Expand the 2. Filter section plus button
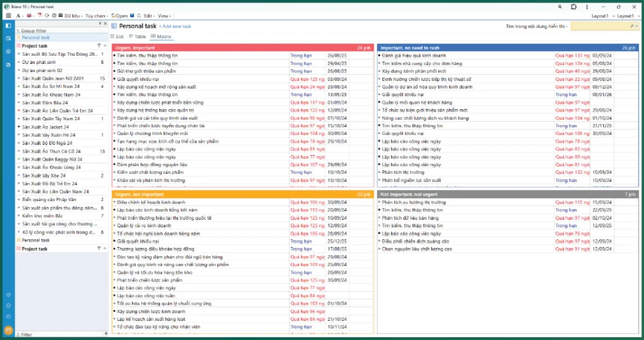644x340 pixels. click(105, 335)
